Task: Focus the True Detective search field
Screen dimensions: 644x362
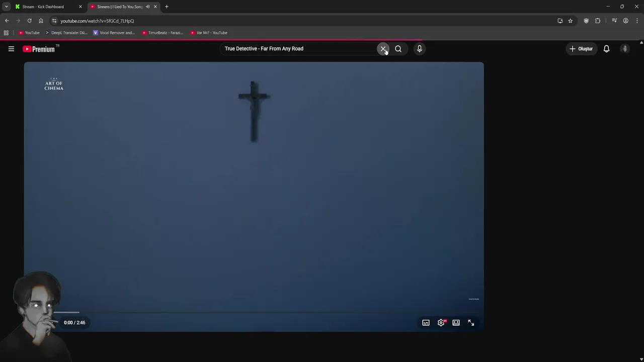Action: [299, 49]
